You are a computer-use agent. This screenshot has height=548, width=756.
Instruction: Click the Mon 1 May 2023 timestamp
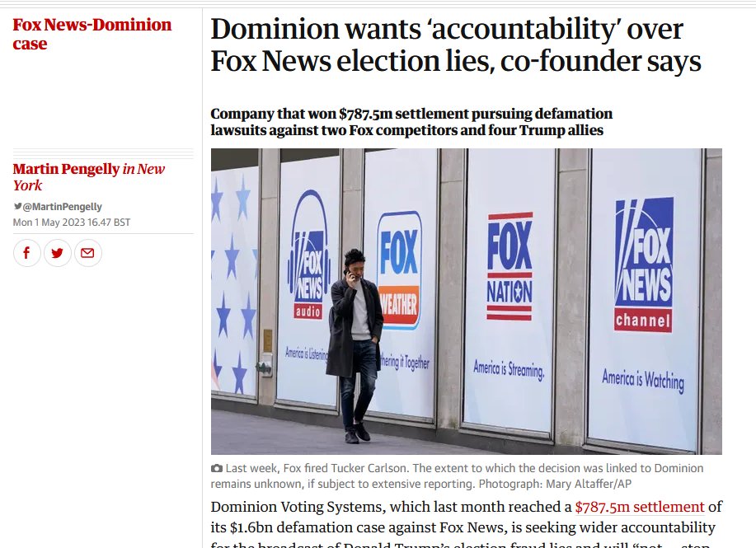click(72, 222)
